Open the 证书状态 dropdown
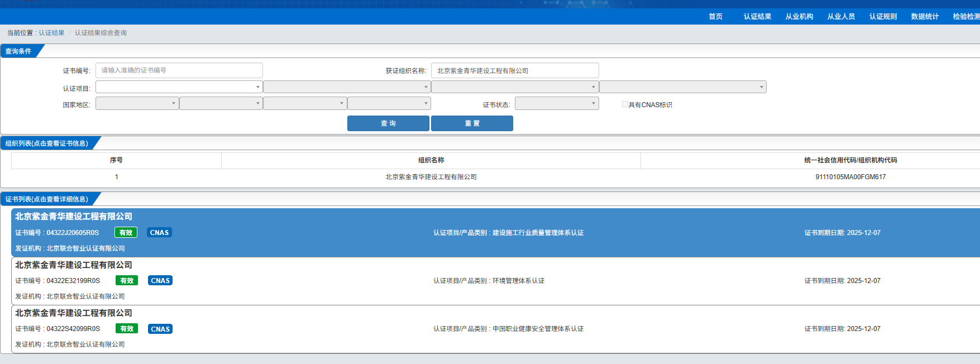The height and width of the screenshot is (364, 980). [x=557, y=103]
